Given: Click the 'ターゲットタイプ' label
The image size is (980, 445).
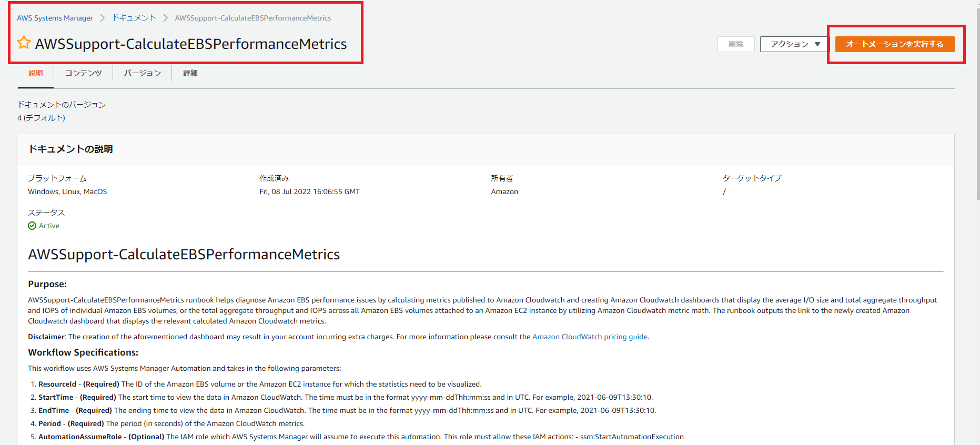Looking at the screenshot, I should (752, 178).
